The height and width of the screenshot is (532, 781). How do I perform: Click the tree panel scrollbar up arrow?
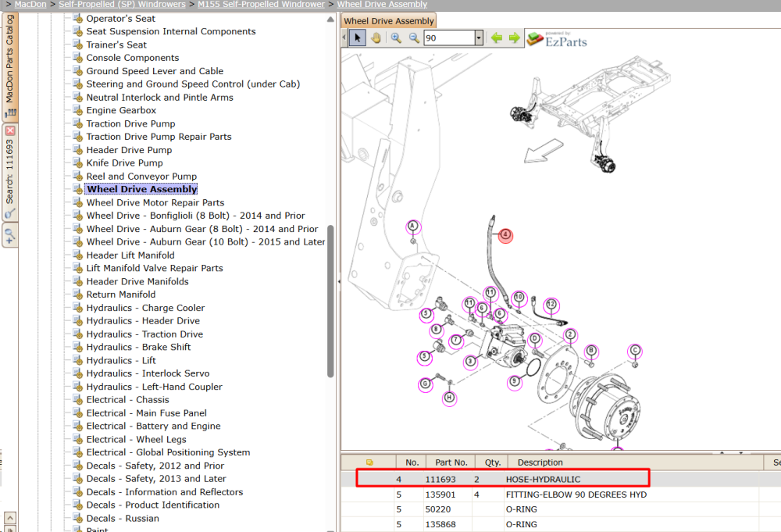coord(330,20)
